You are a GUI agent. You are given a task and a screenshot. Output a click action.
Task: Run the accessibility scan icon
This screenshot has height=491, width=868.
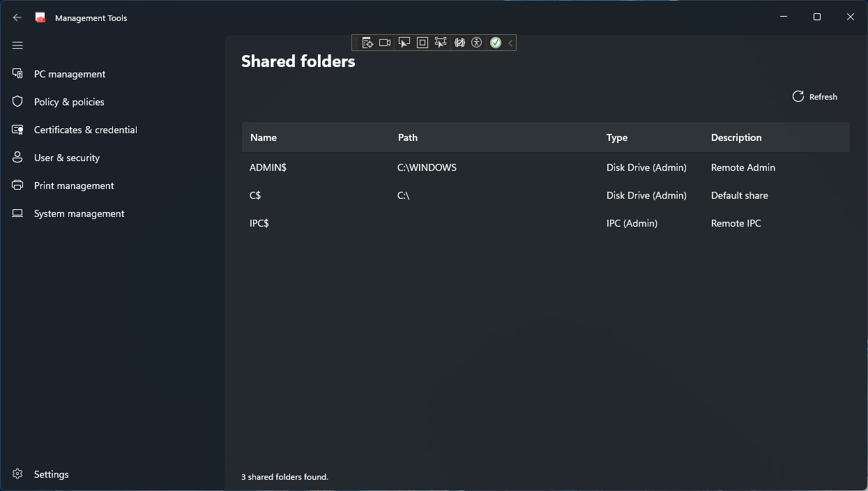[477, 43]
